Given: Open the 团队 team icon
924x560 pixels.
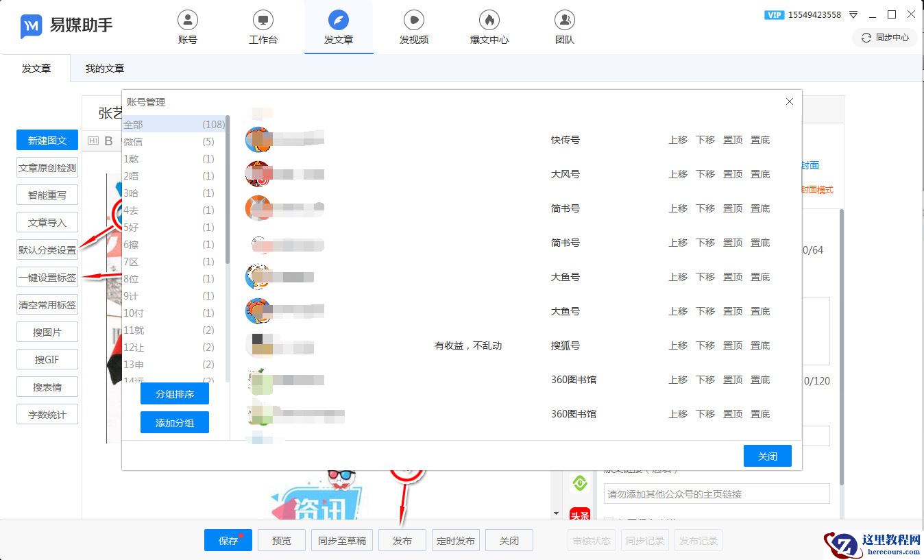Looking at the screenshot, I should tap(565, 19).
